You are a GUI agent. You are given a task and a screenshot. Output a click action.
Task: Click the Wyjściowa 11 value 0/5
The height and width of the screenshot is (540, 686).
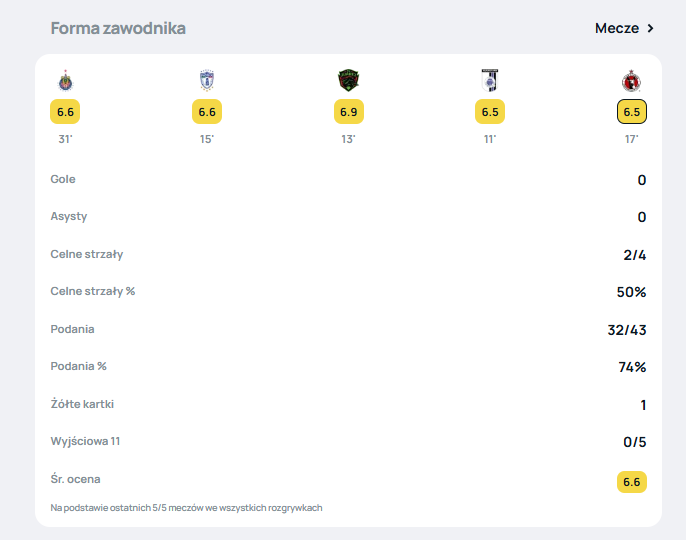[635, 442]
